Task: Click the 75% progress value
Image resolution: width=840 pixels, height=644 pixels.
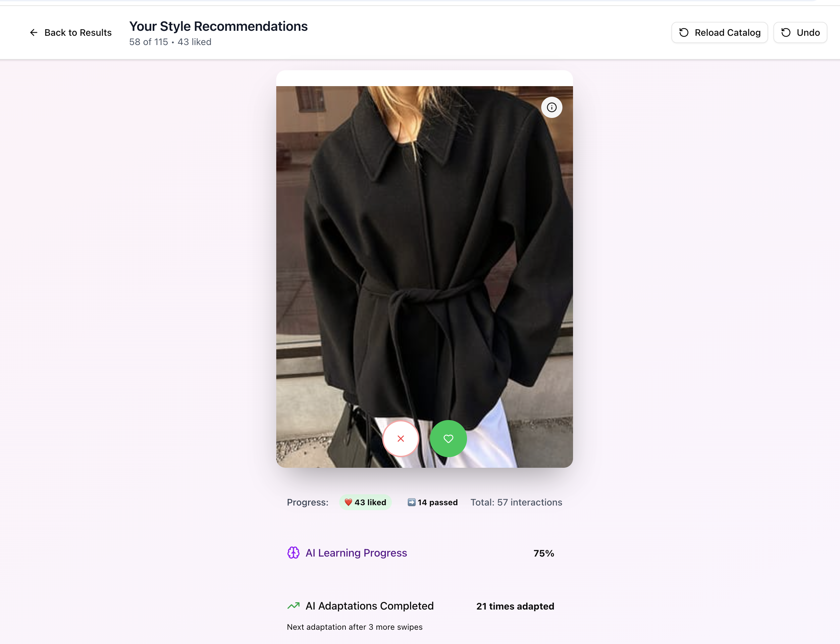Action: (544, 553)
